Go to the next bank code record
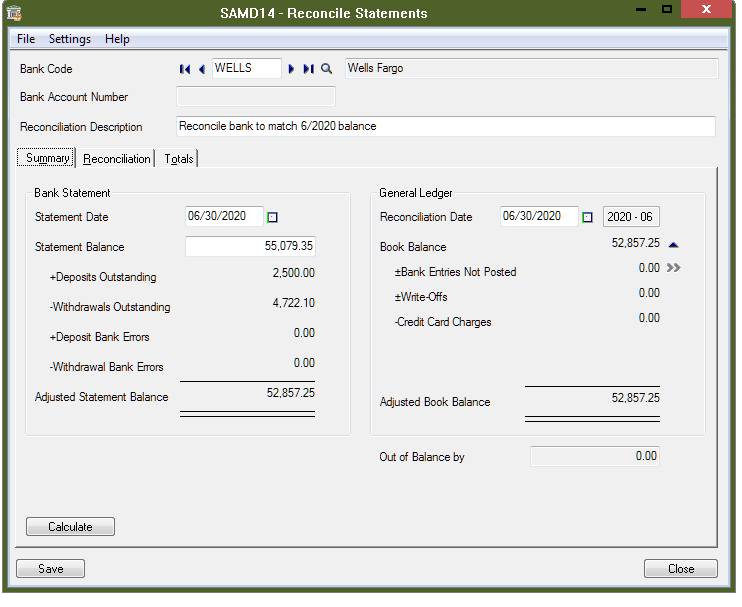The height and width of the screenshot is (607, 742). [x=292, y=69]
